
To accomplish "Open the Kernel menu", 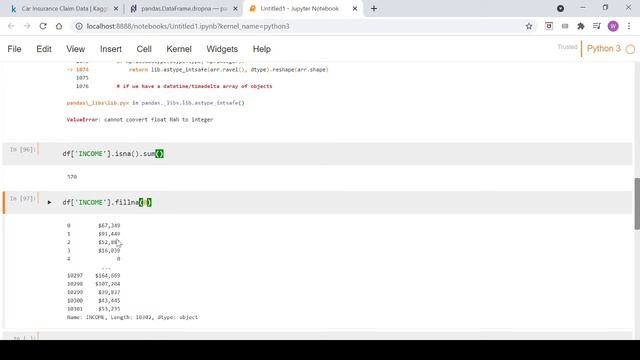I will [x=179, y=49].
